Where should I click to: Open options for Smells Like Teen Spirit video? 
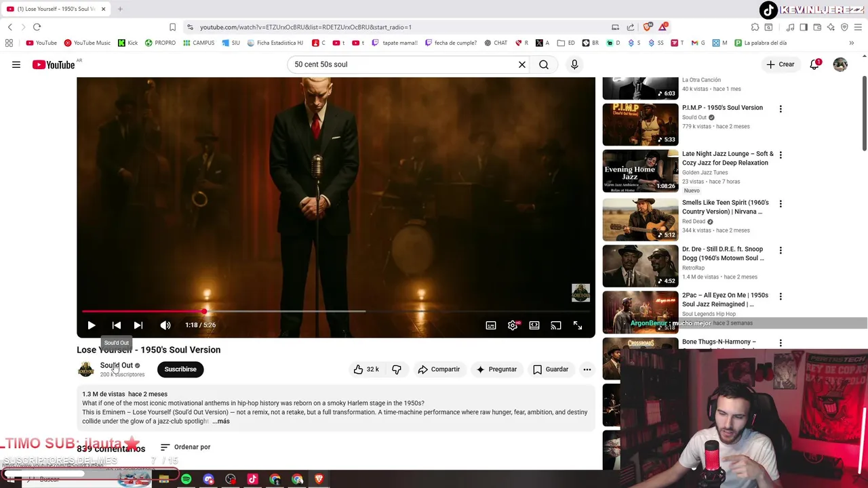pos(781,204)
